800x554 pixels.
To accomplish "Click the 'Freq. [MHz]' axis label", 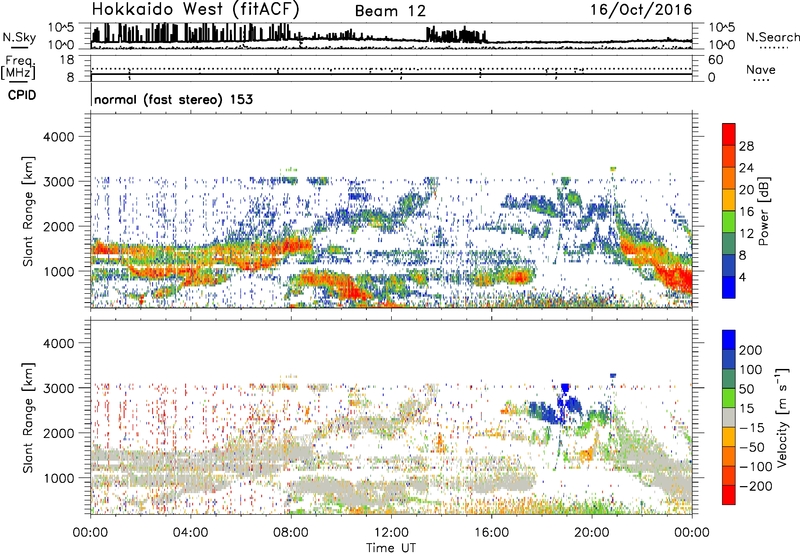I will pyautogui.click(x=18, y=68).
